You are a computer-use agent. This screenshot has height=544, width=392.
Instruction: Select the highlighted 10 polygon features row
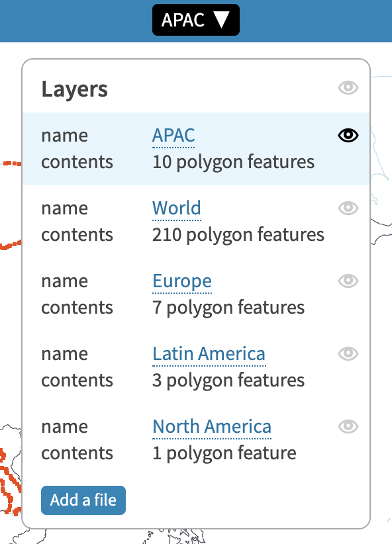pos(196,149)
